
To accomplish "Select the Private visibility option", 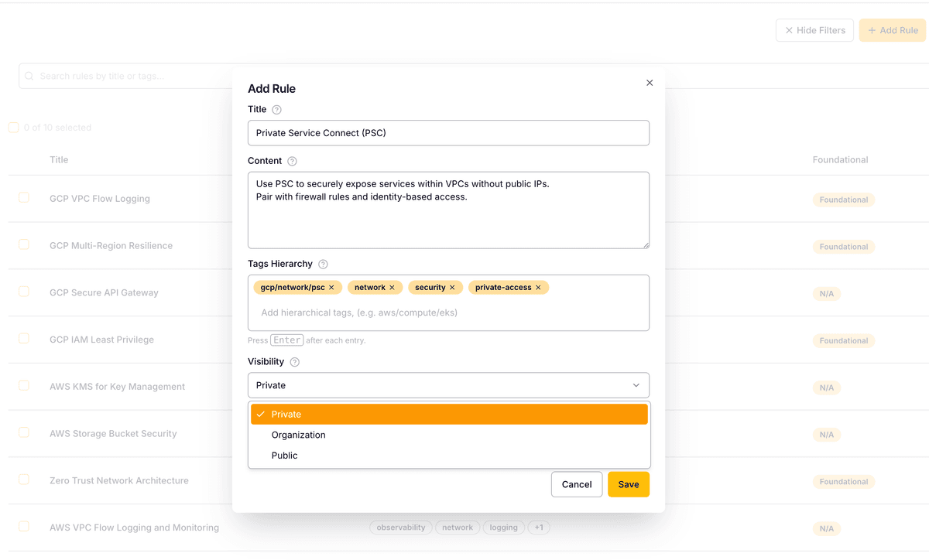I will 448,415.
